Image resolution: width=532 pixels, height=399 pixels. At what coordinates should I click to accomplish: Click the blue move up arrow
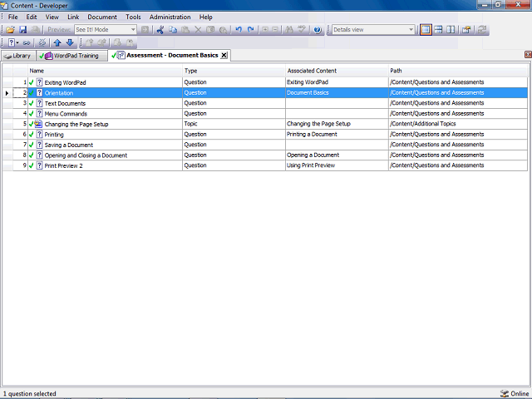tap(57, 42)
